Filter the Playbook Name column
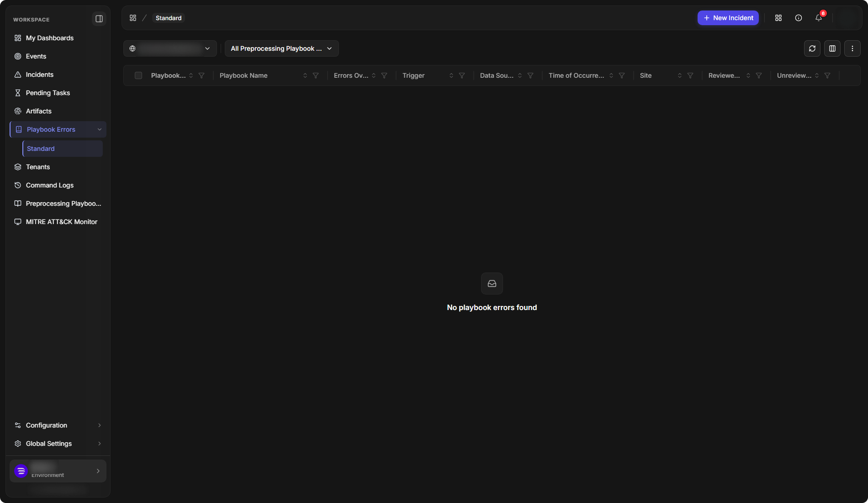The width and height of the screenshot is (868, 503). pyautogui.click(x=316, y=75)
